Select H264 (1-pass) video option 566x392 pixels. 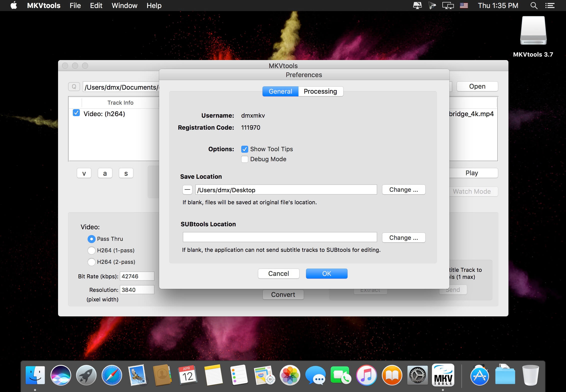[x=92, y=250]
